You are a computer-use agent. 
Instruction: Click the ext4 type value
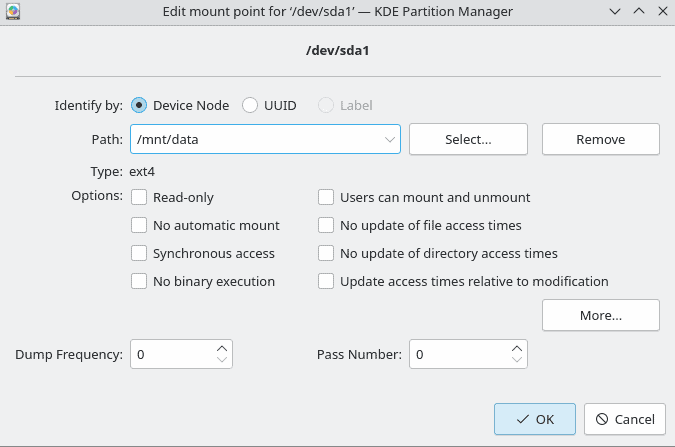(142, 171)
